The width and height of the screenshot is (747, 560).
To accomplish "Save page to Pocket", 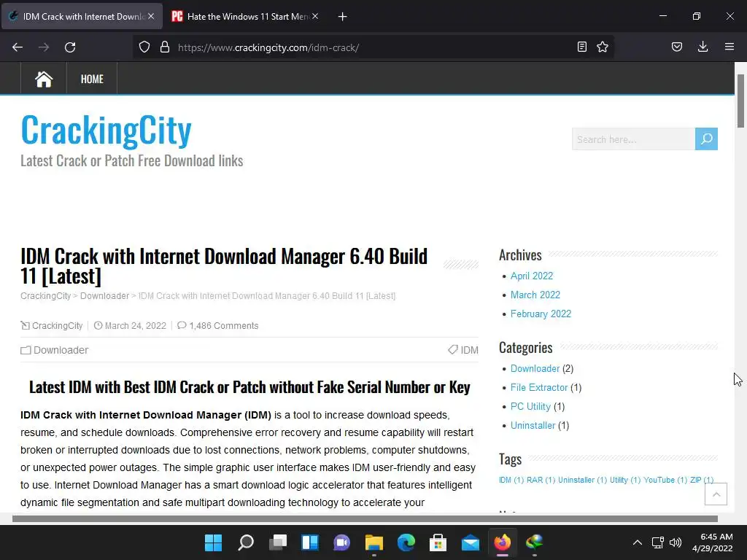I will (677, 47).
